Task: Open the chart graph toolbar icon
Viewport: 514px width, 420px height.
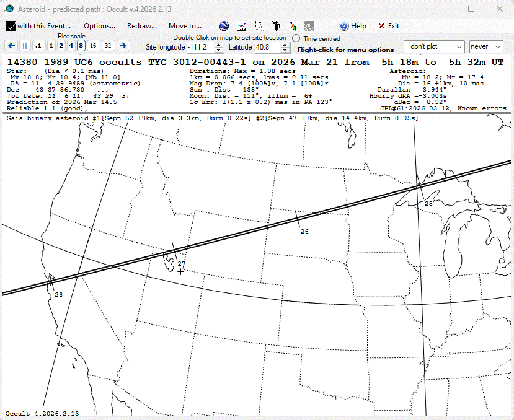Action: (242, 26)
